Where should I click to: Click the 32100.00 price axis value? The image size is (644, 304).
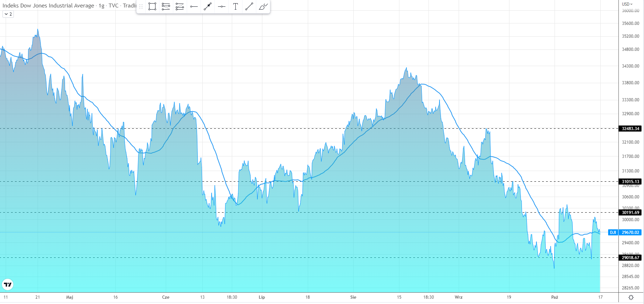click(631, 142)
